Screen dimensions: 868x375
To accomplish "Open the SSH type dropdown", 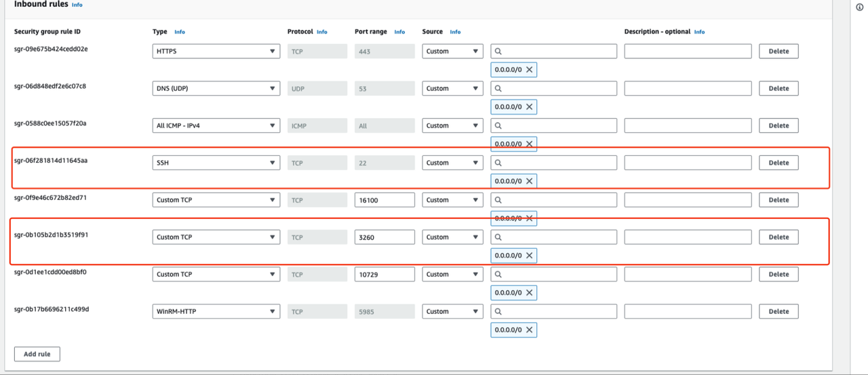I will pyautogui.click(x=216, y=163).
